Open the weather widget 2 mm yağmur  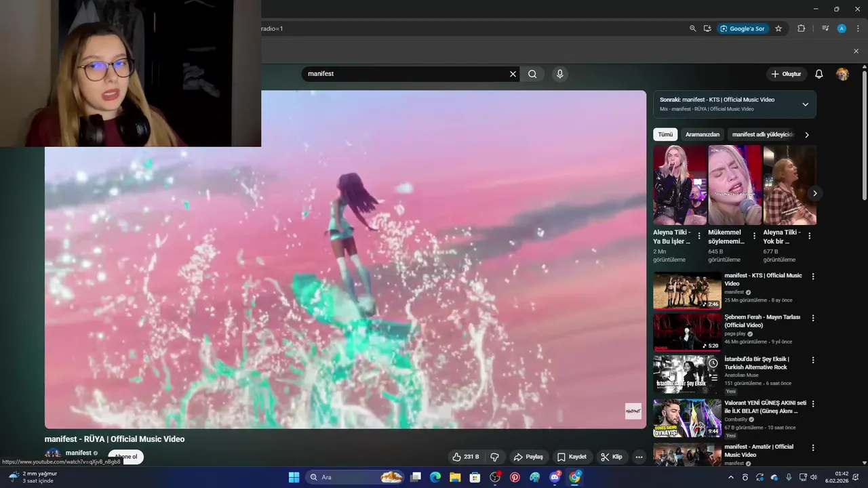pyautogui.click(x=33, y=477)
